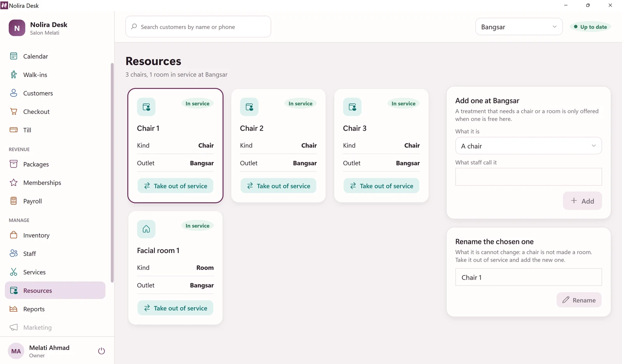Click the Services scissors icon

14,272
